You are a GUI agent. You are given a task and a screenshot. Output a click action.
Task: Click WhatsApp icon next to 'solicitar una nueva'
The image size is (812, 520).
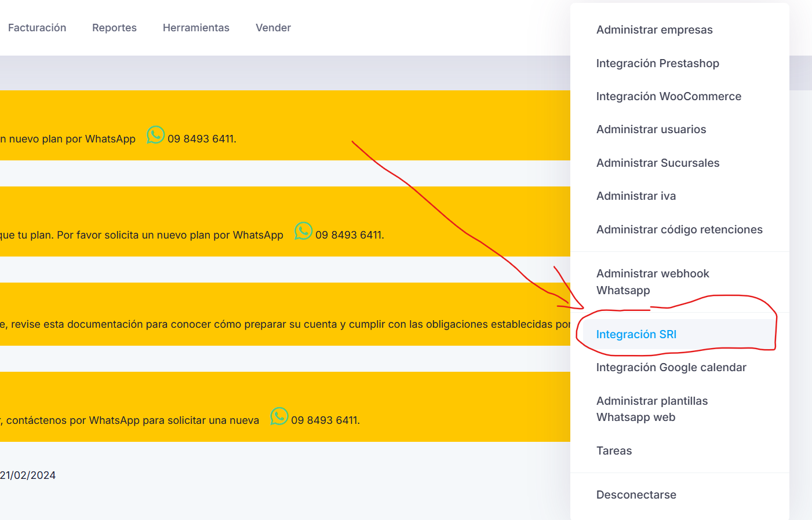[x=279, y=416]
